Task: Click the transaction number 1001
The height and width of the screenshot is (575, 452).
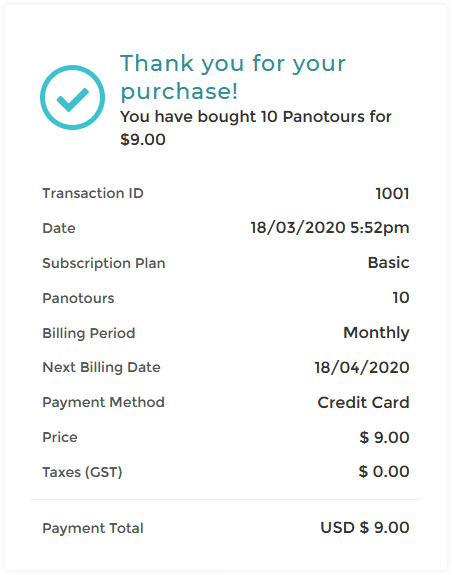Action: [392, 194]
